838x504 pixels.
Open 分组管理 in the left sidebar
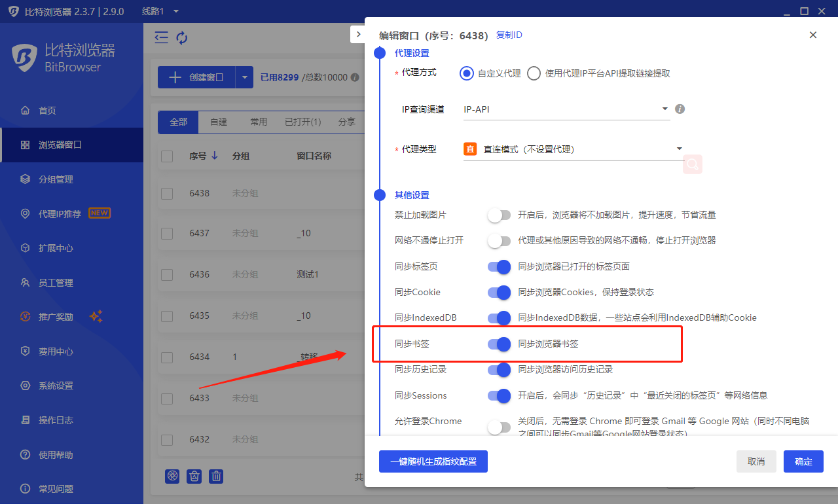tap(56, 179)
